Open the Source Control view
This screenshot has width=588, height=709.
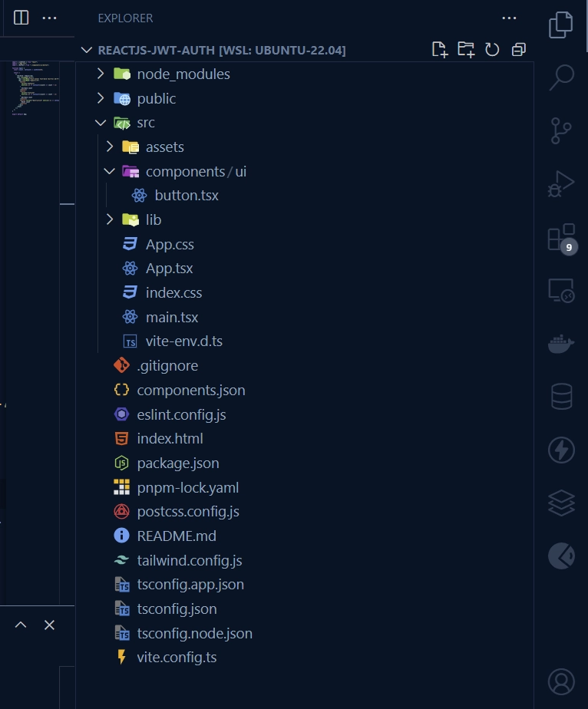click(561, 130)
